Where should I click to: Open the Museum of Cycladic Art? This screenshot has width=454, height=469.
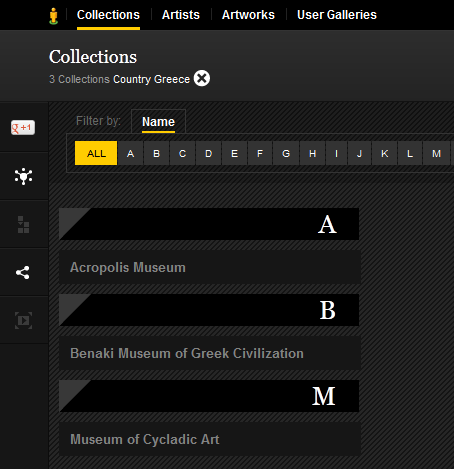210,439
